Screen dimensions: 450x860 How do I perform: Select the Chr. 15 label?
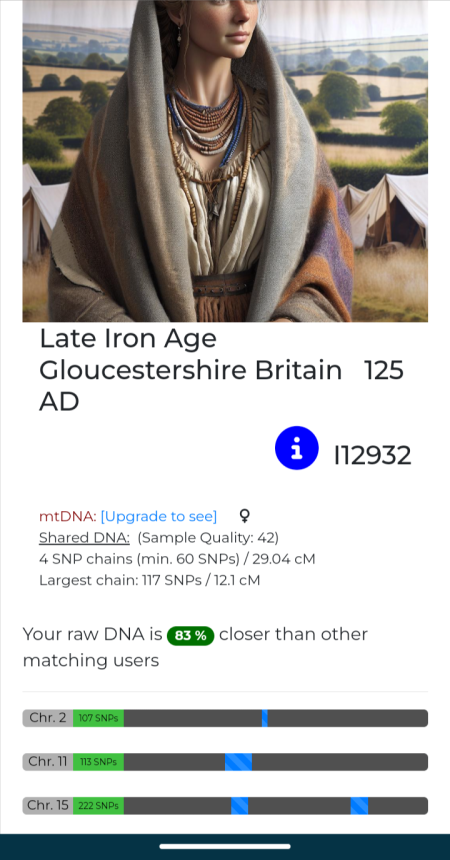(x=48, y=806)
